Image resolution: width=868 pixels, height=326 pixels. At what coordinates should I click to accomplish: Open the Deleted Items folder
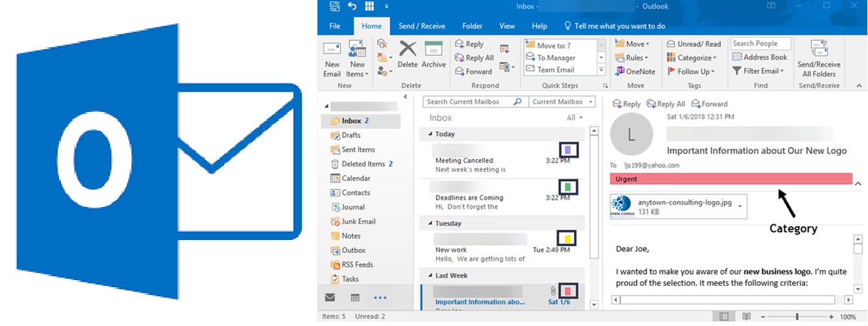tap(361, 164)
